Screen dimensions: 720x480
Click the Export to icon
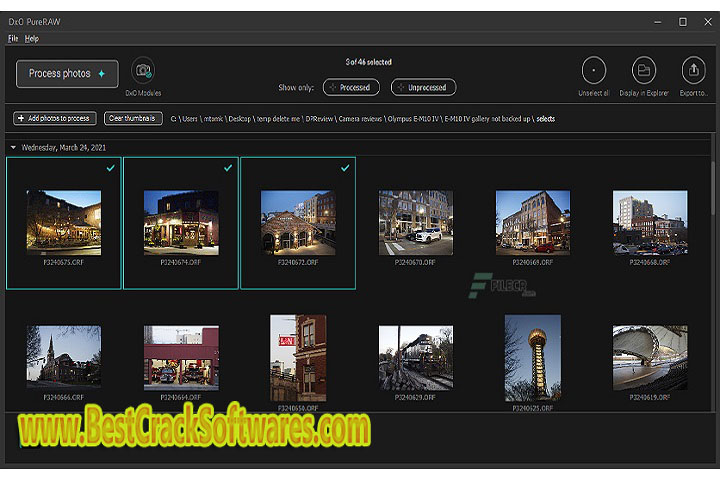693,70
